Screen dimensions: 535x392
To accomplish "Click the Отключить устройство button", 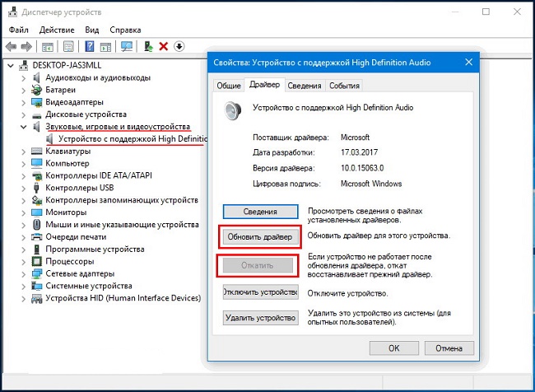I will coord(261,292).
